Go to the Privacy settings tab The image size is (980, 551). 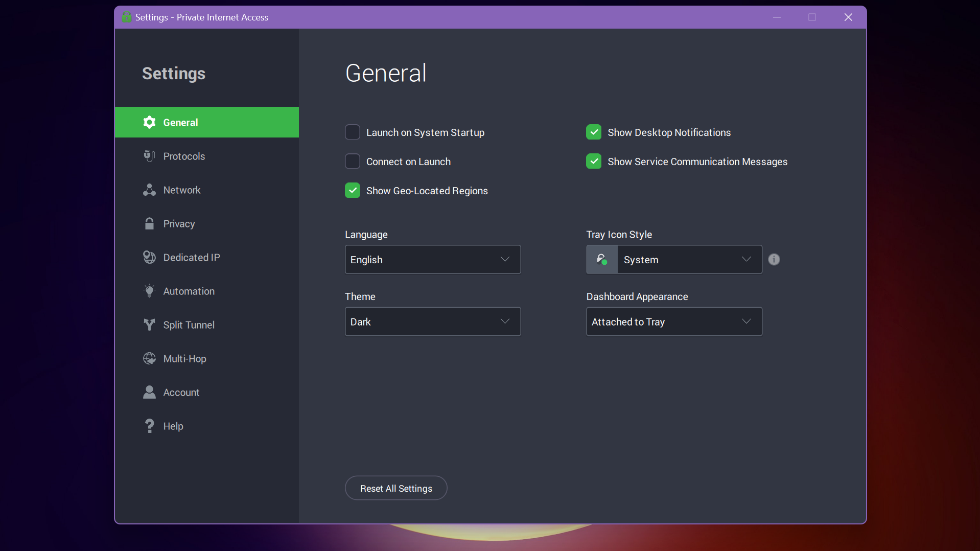207,223
